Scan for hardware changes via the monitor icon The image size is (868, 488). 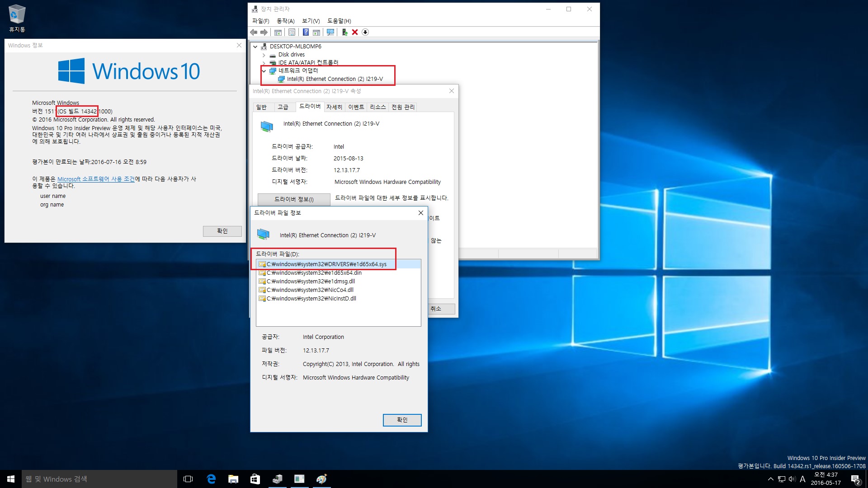click(x=330, y=32)
